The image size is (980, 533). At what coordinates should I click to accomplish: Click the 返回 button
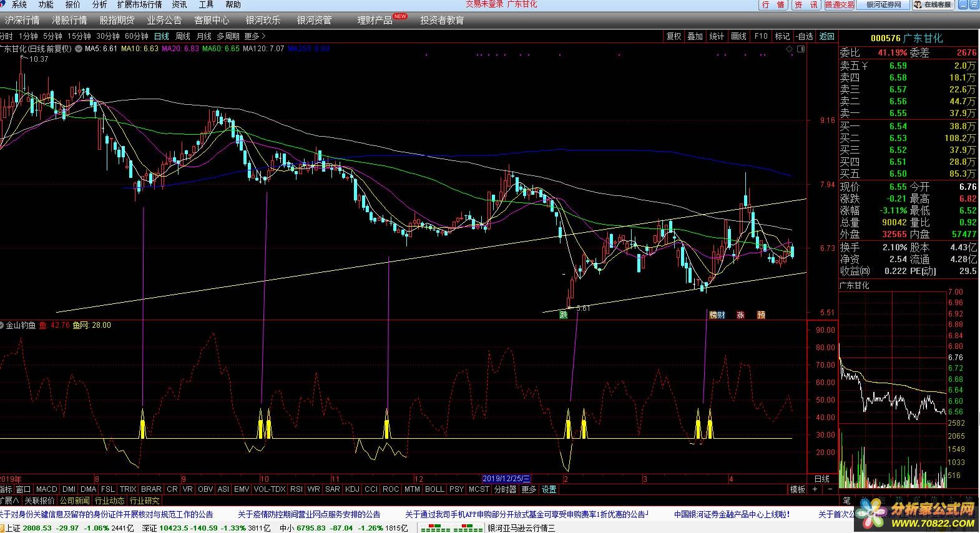coord(827,36)
